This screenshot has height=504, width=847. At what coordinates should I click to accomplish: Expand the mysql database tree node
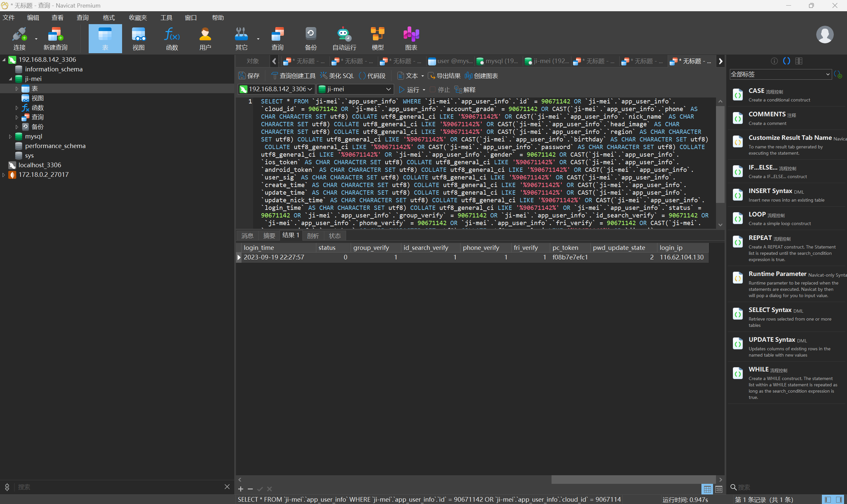tap(10, 136)
